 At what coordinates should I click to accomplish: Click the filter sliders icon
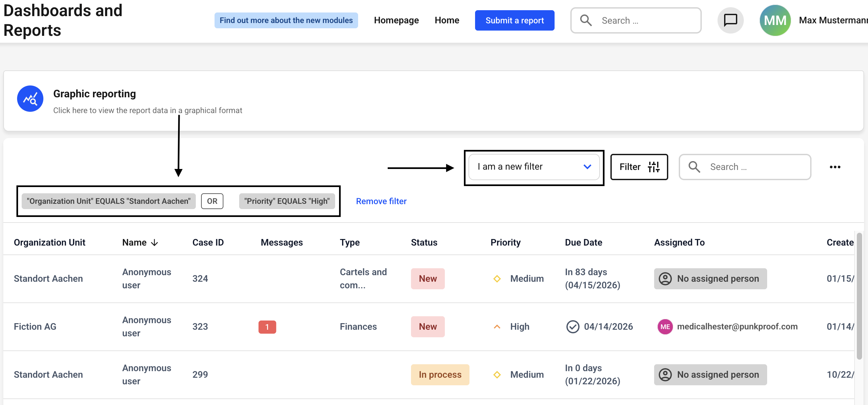653,167
